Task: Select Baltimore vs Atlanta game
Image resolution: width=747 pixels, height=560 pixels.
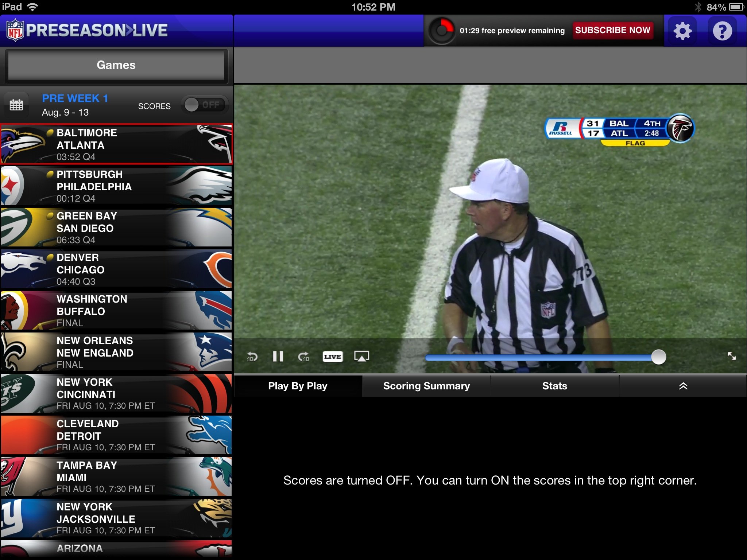Action: tap(116, 144)
